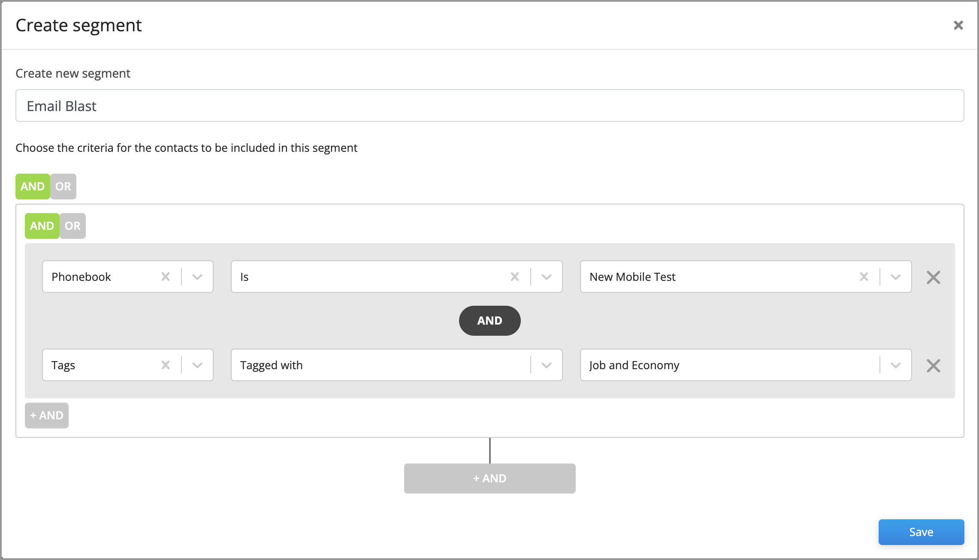
Task: Remove the Tags condition row
Action: pos(934,366)
